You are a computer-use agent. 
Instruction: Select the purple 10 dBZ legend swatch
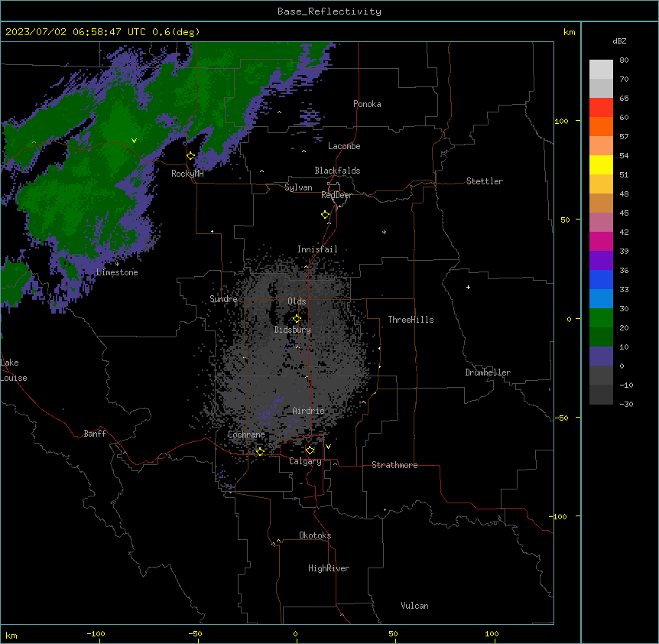601,356
